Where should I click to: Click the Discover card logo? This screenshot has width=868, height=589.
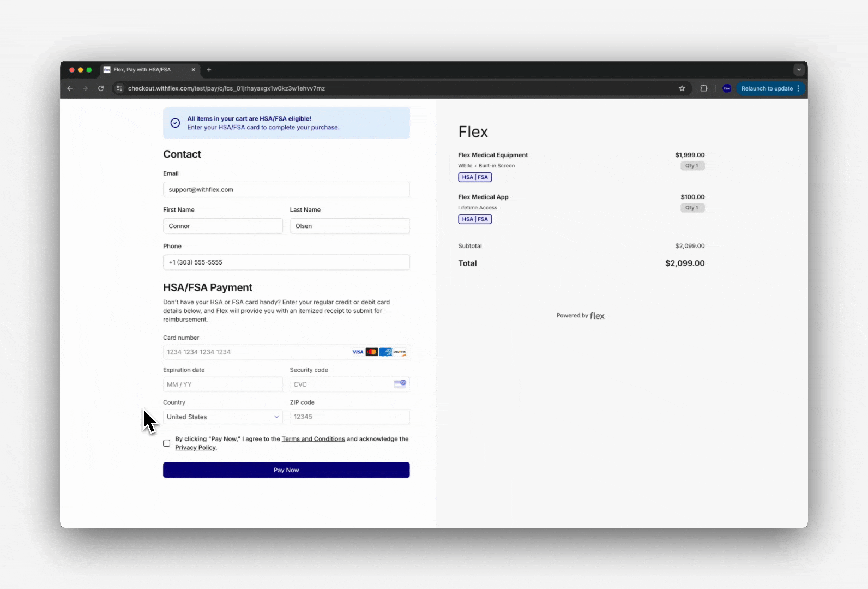400,352
